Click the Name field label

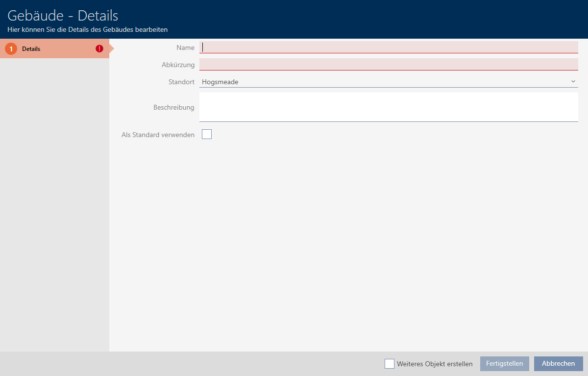tap(185, 48)
